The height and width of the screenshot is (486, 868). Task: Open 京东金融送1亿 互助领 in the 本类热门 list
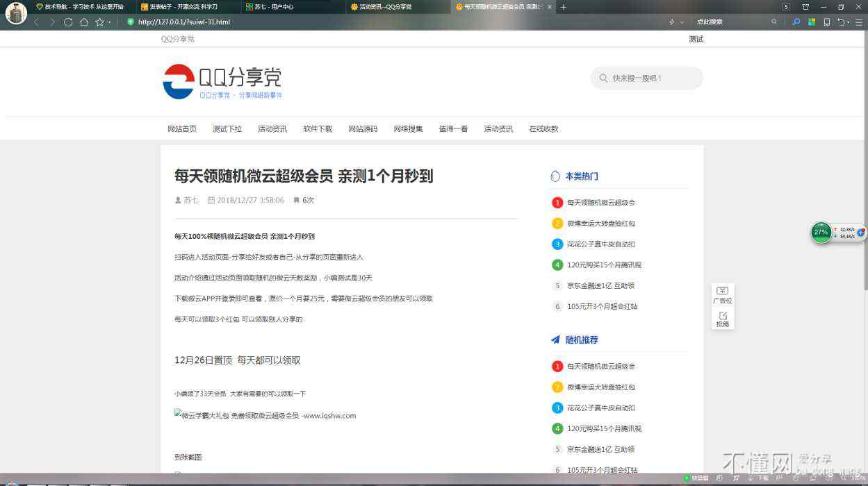[600, 286]
